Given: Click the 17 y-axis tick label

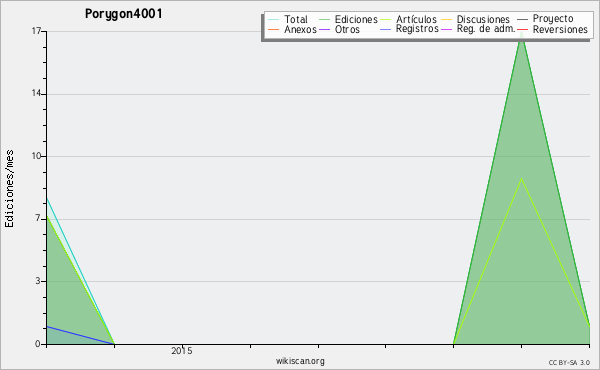Looking at the screenshot, I should (x=36, y=31).
